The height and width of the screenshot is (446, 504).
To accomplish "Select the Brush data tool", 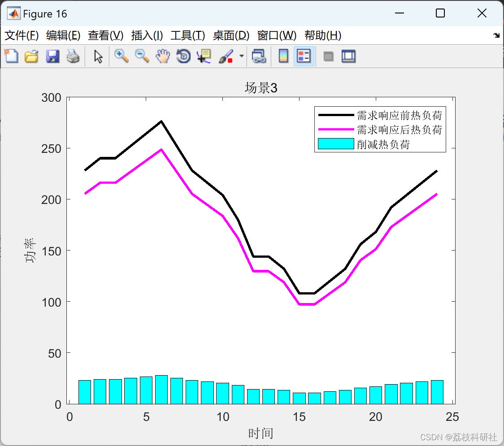I will tap(226, 56).
